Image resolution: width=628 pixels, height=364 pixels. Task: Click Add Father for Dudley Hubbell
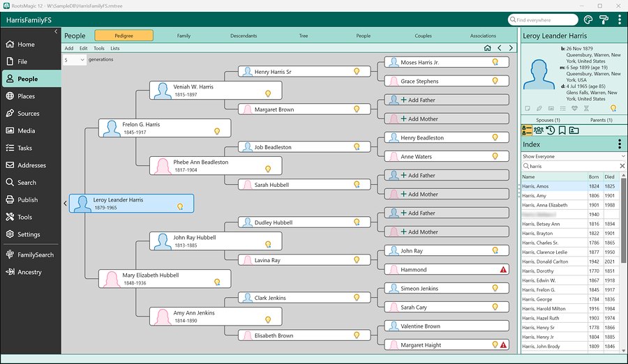click(x=447, y=213)
